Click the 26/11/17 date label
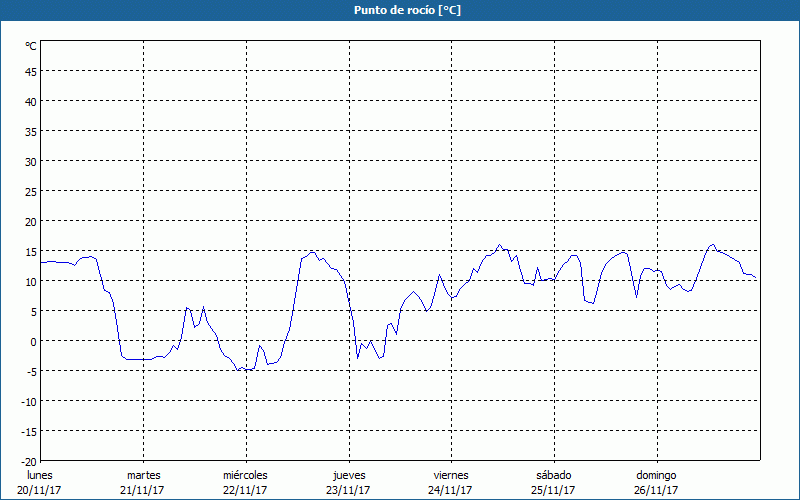This screenshot has width=800, height=500. pos(656,490)
